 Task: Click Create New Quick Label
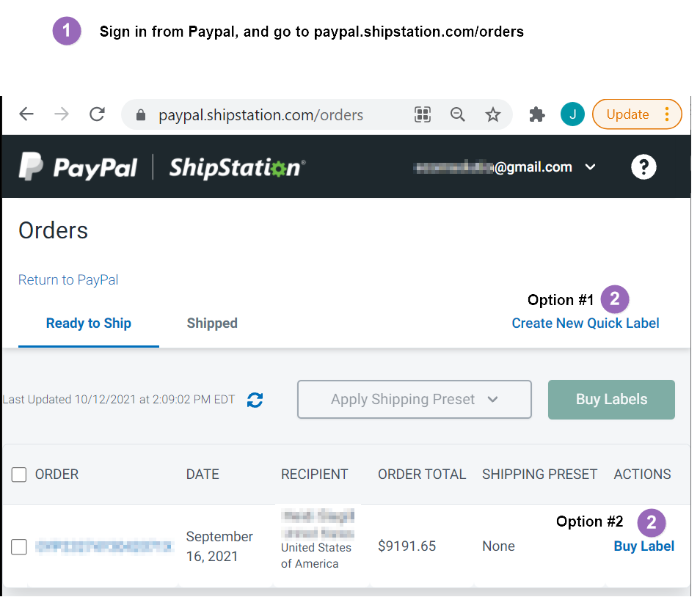click(586, 323)
